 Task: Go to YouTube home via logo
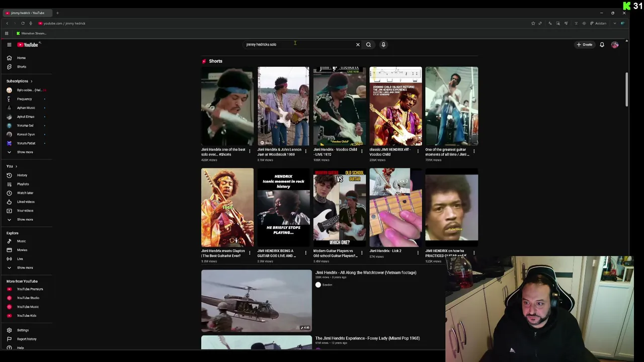click(x=28, y=45)
